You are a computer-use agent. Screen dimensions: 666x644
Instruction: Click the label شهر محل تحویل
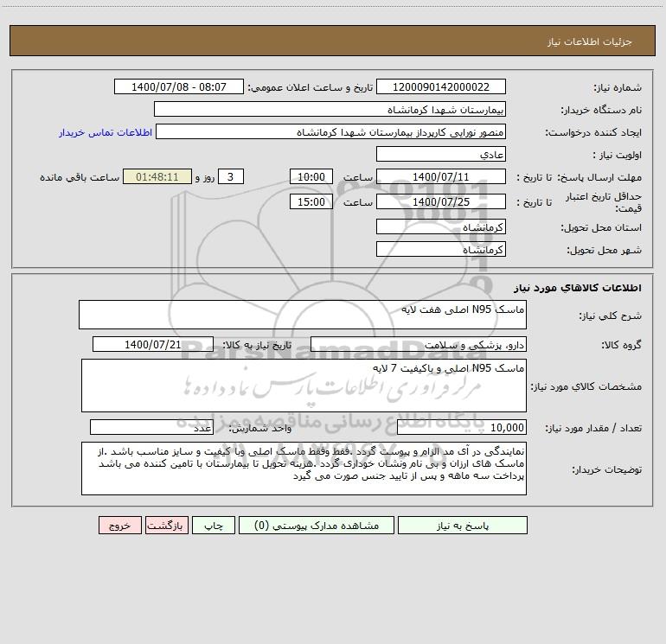604,251
